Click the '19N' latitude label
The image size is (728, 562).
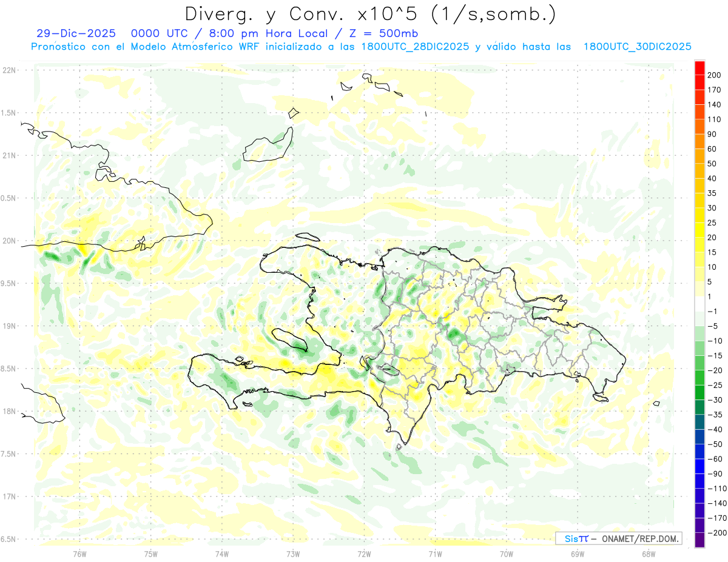(x=8, y=326)
